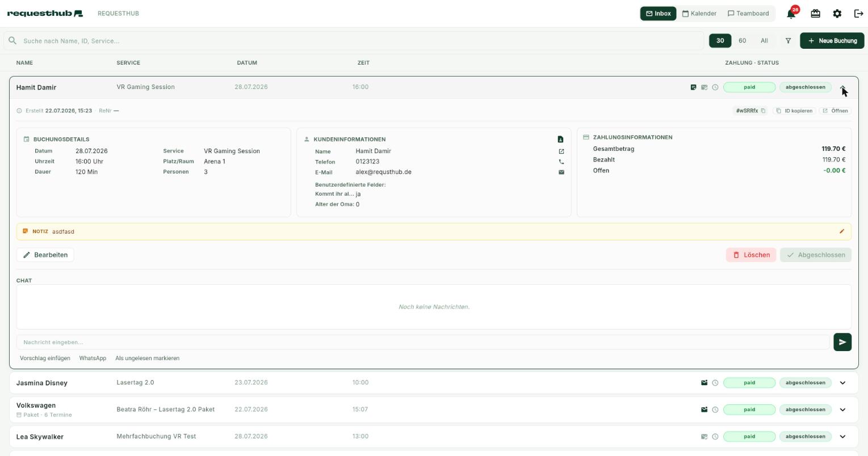The width and height of the screenshot is (868, 456).
Task: Log out using the exit icon
Action: pos(858,14)
